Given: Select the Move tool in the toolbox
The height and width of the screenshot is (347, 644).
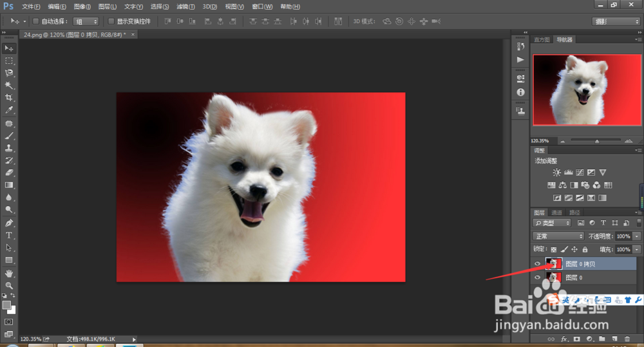Looking at the screenshot, I should (x=9, y=48).
